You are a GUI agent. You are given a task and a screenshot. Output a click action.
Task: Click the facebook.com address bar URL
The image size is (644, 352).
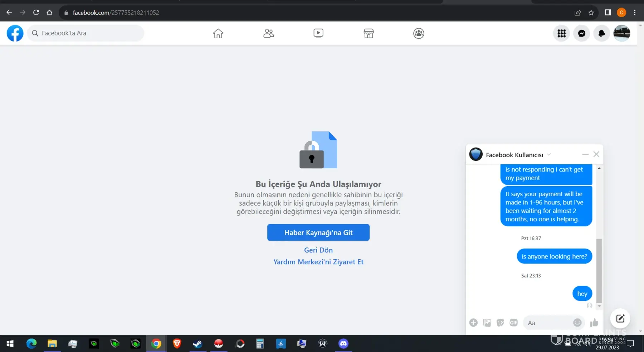pos(116,13)
